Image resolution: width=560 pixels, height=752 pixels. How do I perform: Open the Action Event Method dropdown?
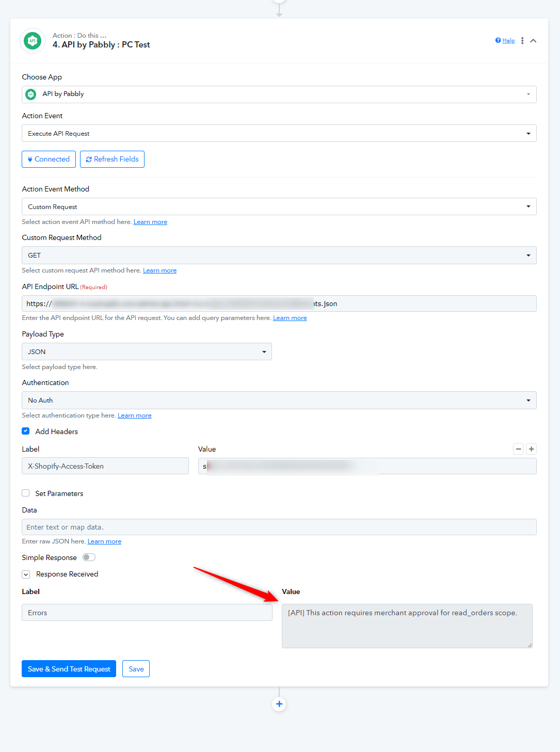click(x=279, y=206)
